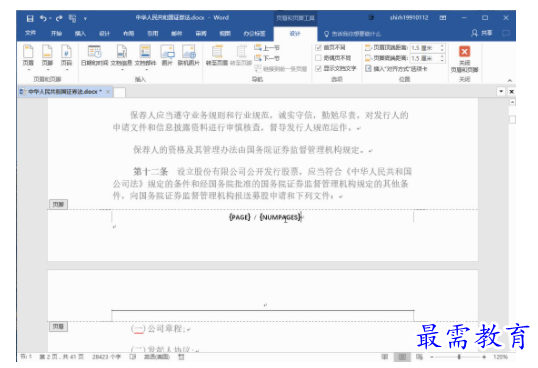Switch to the Insert (插入) tab
This screenshot has width=538, height=368.
coord(80,33)
